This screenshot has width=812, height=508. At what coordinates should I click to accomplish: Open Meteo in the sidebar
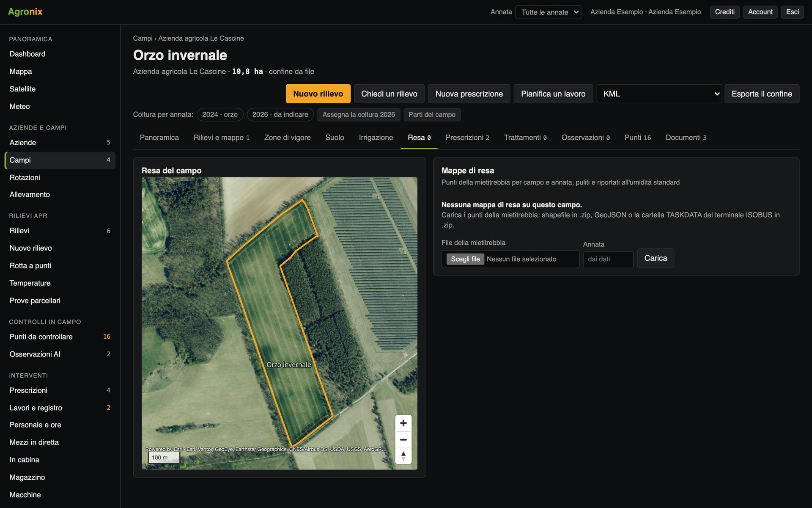(x=60, y=106)
